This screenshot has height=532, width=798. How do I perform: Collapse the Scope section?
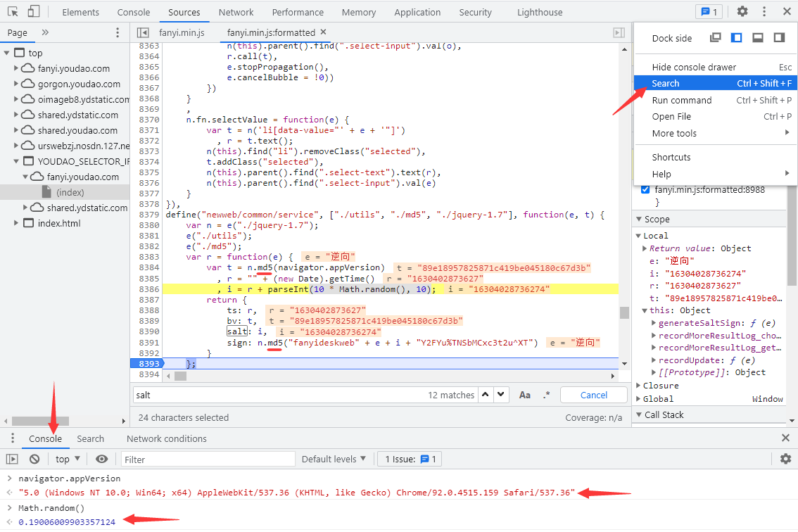coord(639,219)
